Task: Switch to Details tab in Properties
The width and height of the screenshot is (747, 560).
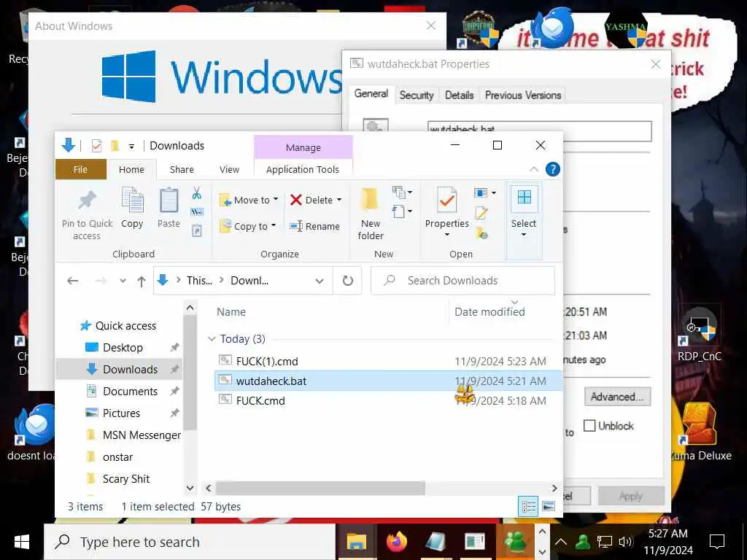Action: tap(460, 96)
